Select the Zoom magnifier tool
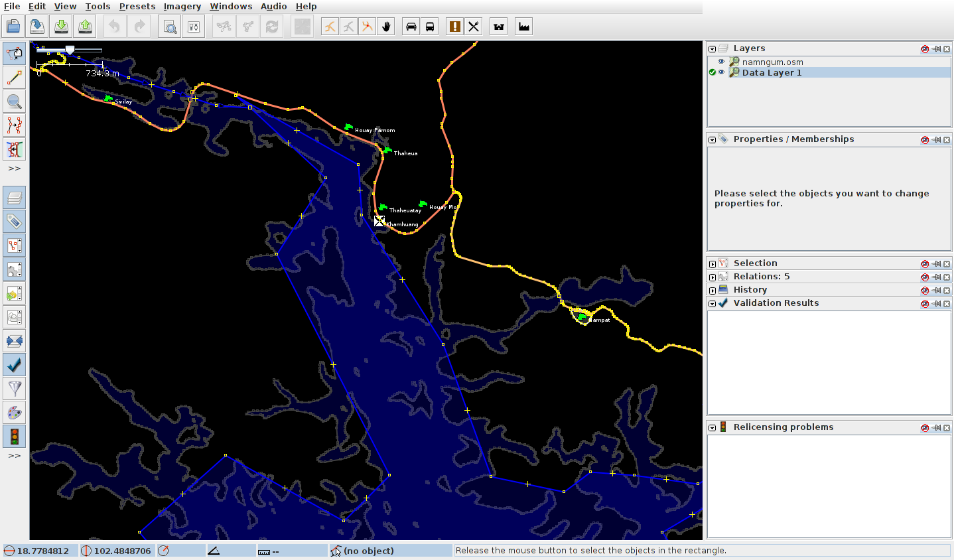 point(15,102)
